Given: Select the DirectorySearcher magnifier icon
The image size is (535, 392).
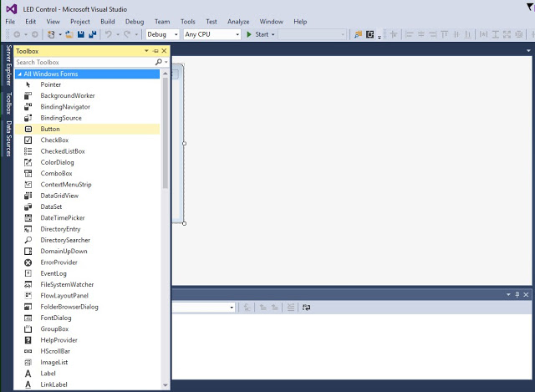Looking at the screenshot, I should click(28, 240).
